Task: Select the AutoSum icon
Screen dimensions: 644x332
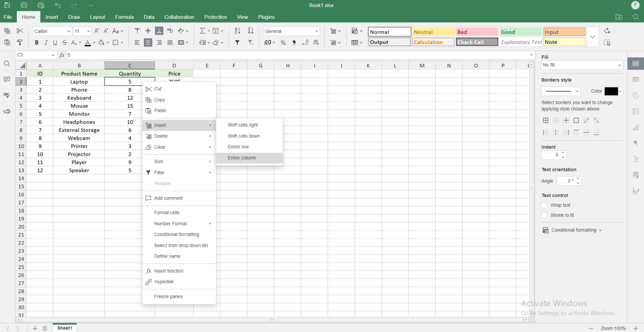Action: (x=203, y=31)
